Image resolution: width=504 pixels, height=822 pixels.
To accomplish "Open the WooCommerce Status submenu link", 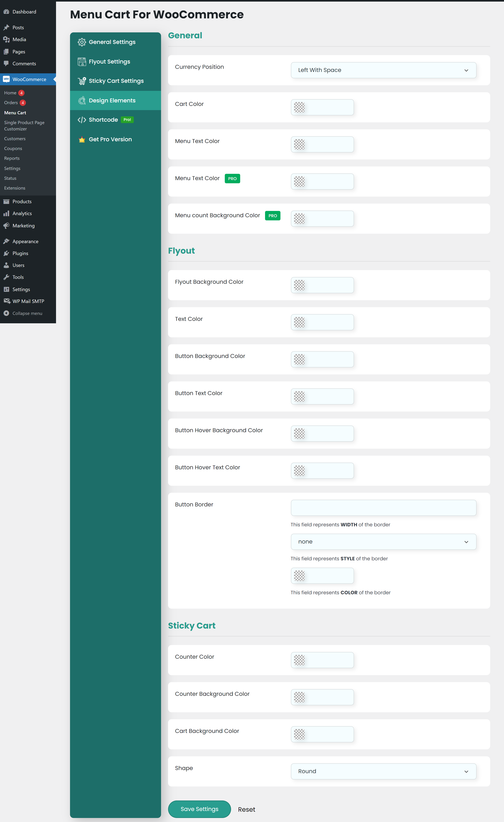I will [x=10, y=178].
